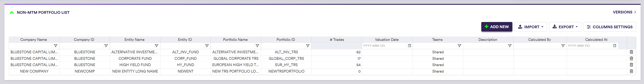Open Valuation Date calendar picker
This screenshot has width=644, height=84.
[410, 46]
